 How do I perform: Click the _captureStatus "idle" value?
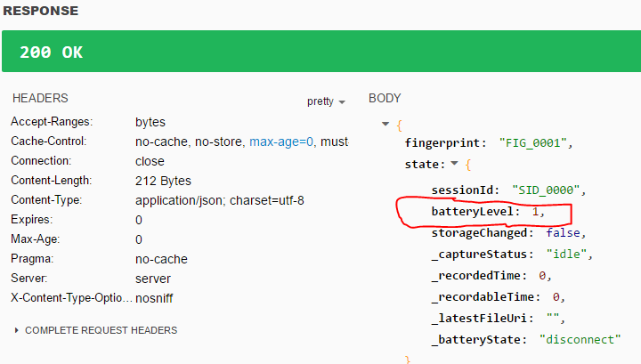coord(566,255)
